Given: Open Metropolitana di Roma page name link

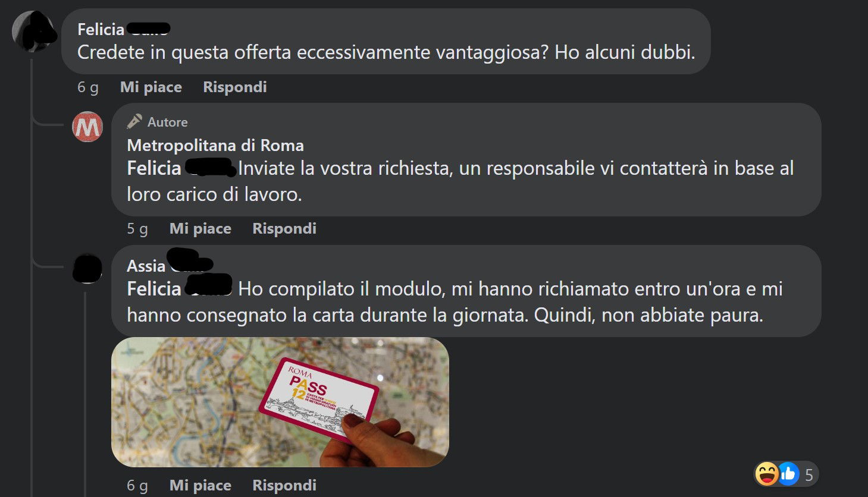Looking at the screenshot, I should click(215, 145).
